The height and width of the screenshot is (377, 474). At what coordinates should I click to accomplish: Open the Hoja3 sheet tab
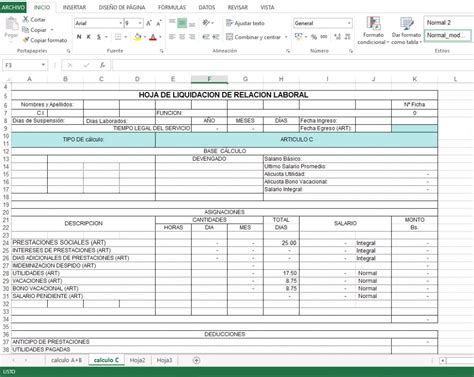pyautogui.click(x=164, y=360)
